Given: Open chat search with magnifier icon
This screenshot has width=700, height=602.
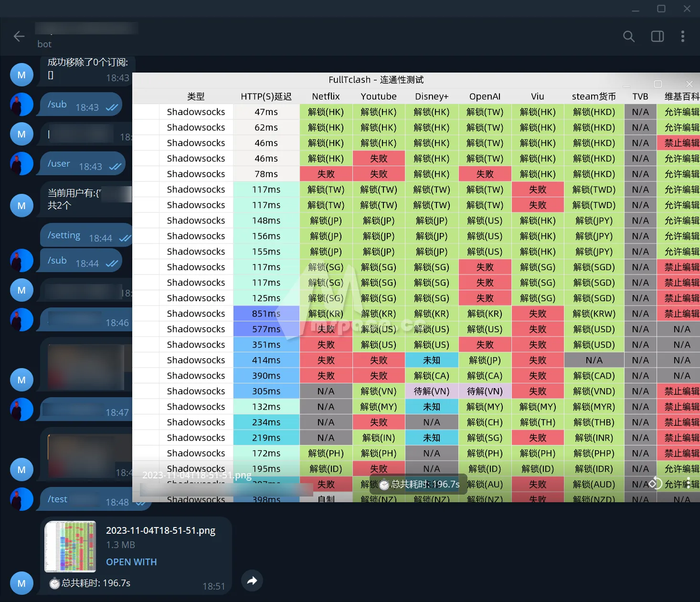Looking at the screenshot, I should click(629, 36).
